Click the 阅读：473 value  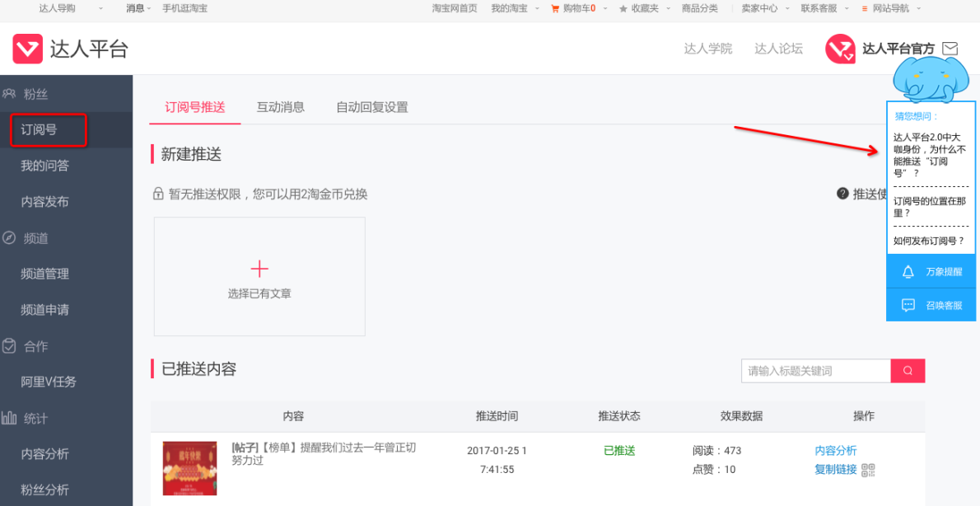(716, 451)
